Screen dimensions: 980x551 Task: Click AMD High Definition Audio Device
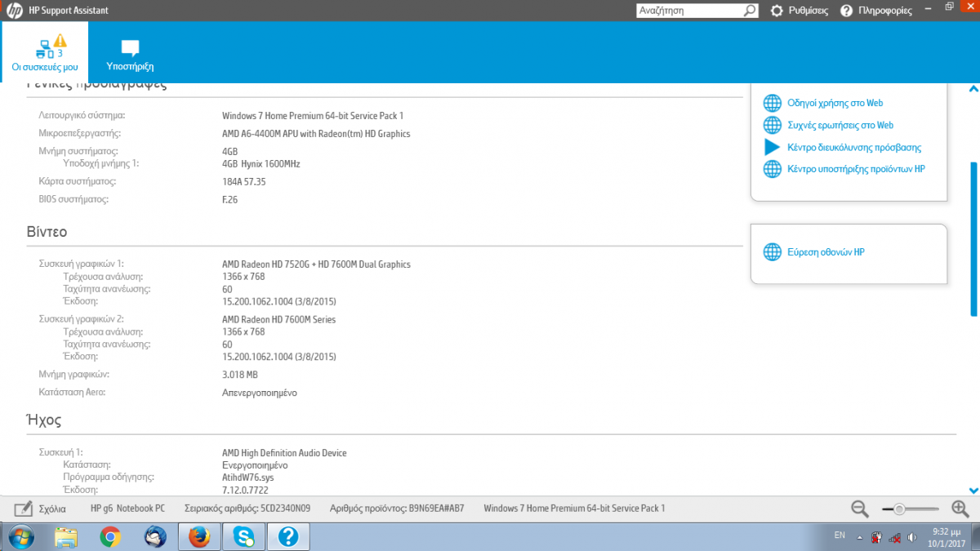(x=284, y=453)
